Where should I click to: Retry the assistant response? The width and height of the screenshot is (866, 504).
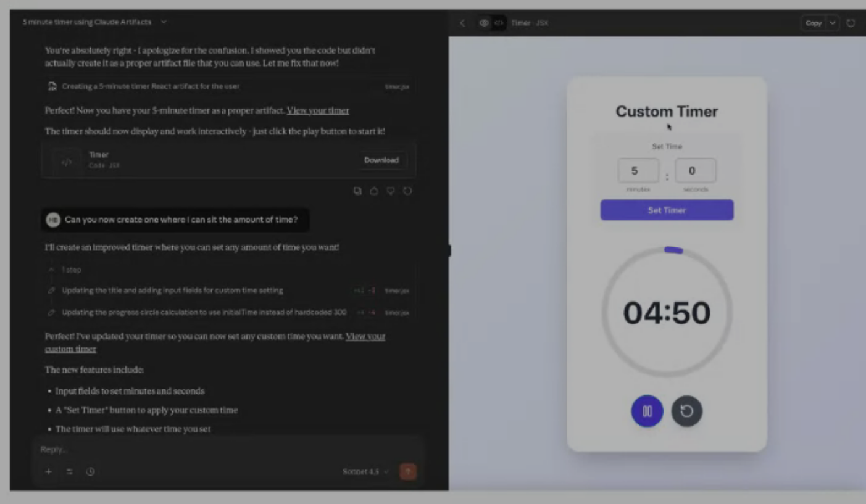pos(407,191)
